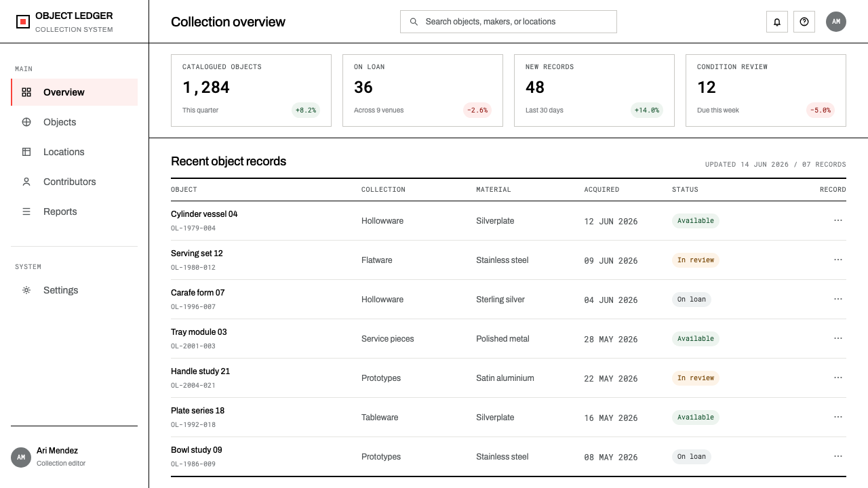The width and height of the screenshot is (868, 488).
Task: Open row menu for Plate series 18
Action: [x=838, y=417]
